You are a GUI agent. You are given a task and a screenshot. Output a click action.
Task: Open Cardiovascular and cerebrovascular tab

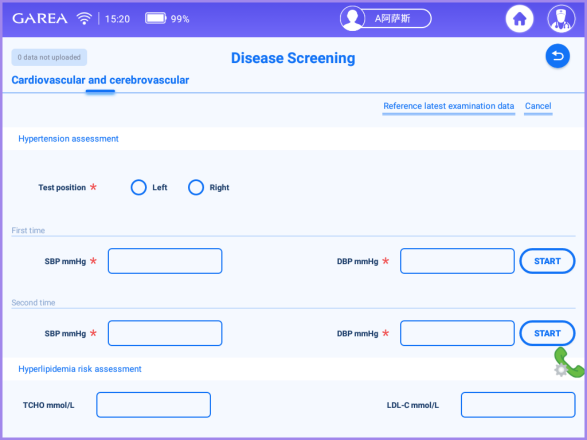point(100,80)
